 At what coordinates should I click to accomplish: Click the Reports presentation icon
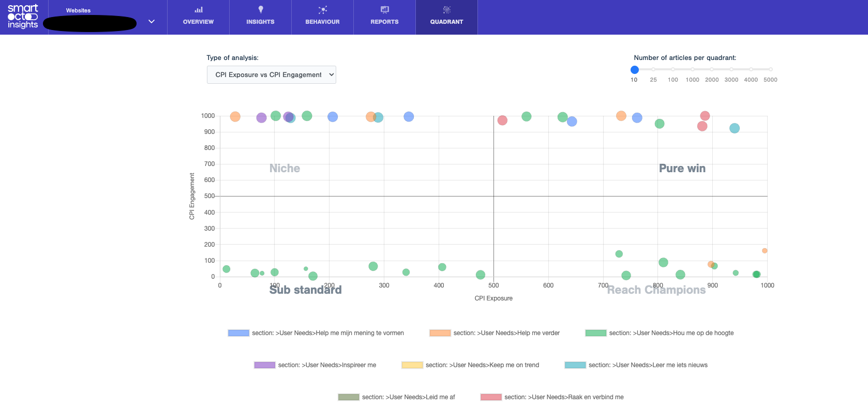tap(384, 10)
